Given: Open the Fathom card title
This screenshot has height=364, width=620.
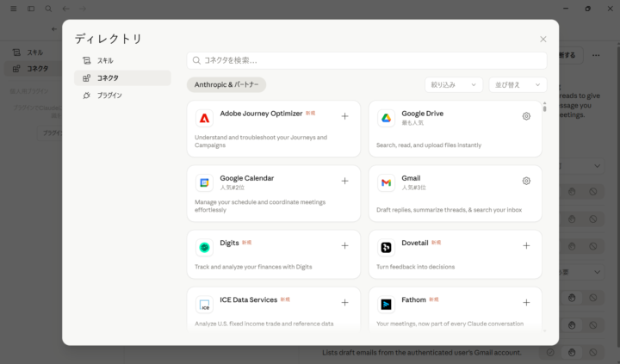Looking at the screenshot, I should click(x=413, y=299).
